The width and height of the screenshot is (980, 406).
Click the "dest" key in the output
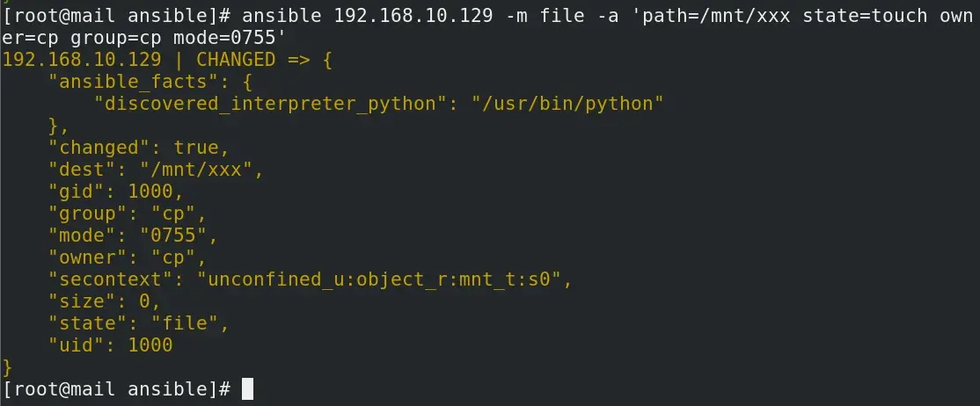click(83, 170)
